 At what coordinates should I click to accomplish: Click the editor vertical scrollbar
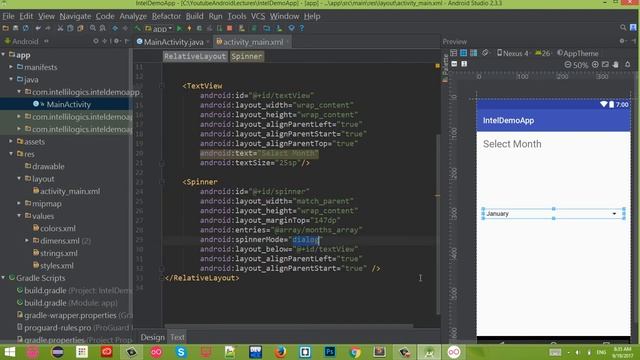438,224
